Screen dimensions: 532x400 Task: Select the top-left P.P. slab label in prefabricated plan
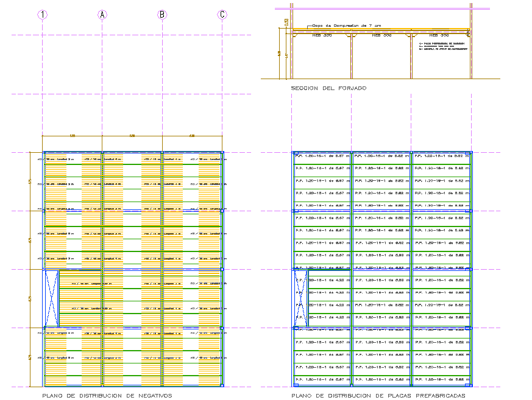tap(322, 156)
